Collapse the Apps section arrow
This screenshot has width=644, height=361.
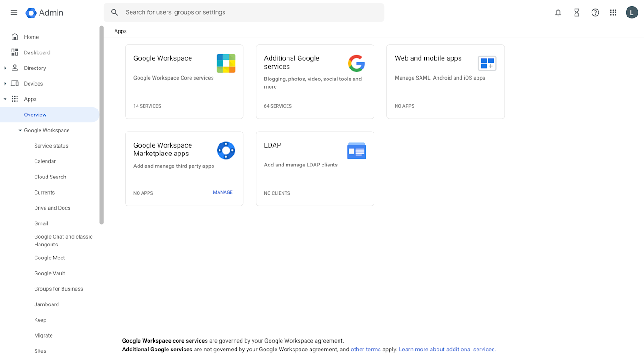5,99
